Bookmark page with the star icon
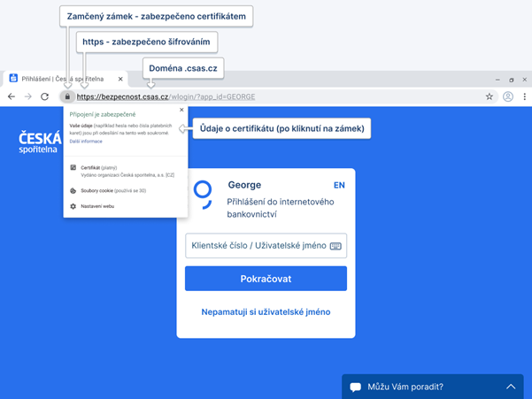Image resolution: width=532 pixels, height=399 pixels. pos(489,96)
